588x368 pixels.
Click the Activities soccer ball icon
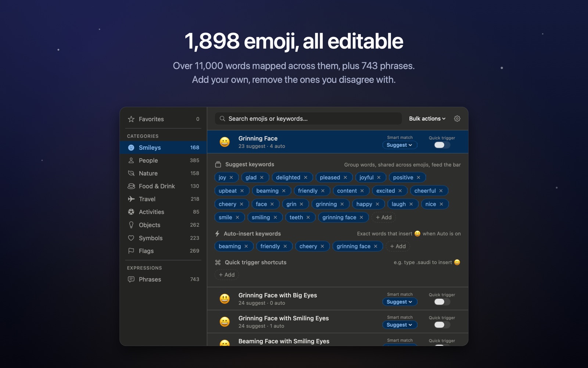[x=131, y=212]
